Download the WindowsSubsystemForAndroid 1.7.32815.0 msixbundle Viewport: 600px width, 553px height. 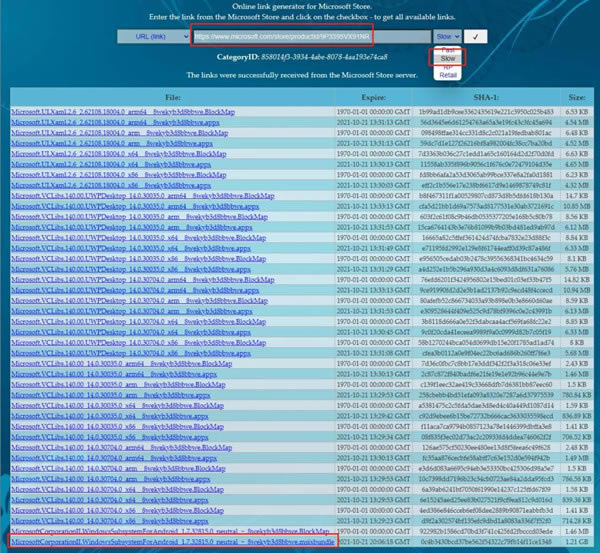click(x=173, y=542)
